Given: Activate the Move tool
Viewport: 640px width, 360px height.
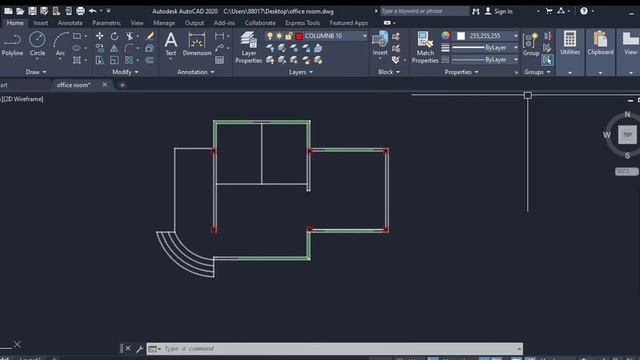Looking at the screenshot, I should pos(100,36).
